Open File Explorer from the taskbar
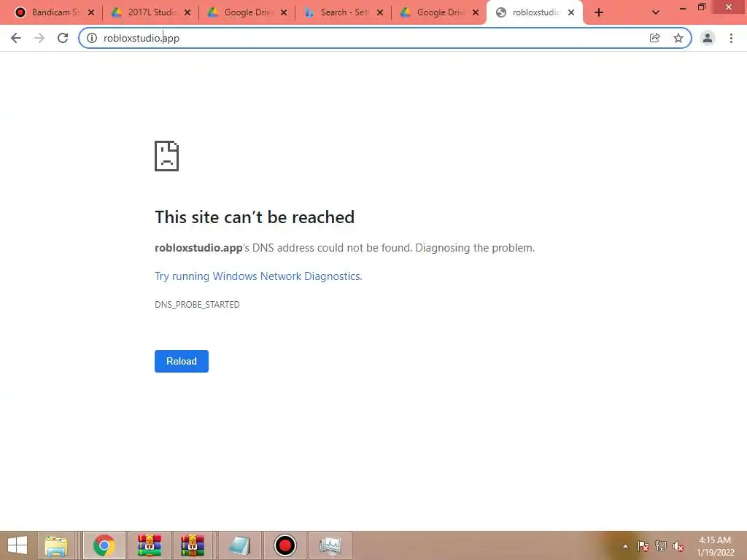Screen dimensions: 747x560 (56, 545)
